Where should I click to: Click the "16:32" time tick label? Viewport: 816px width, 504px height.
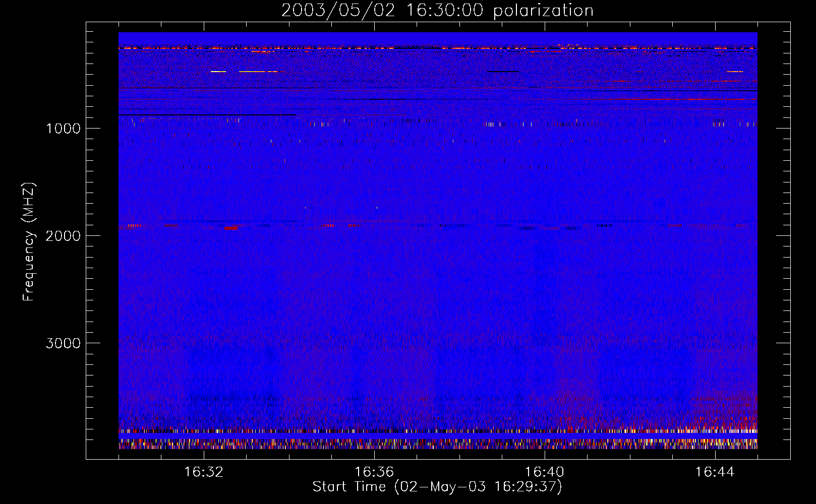(204, 472)
